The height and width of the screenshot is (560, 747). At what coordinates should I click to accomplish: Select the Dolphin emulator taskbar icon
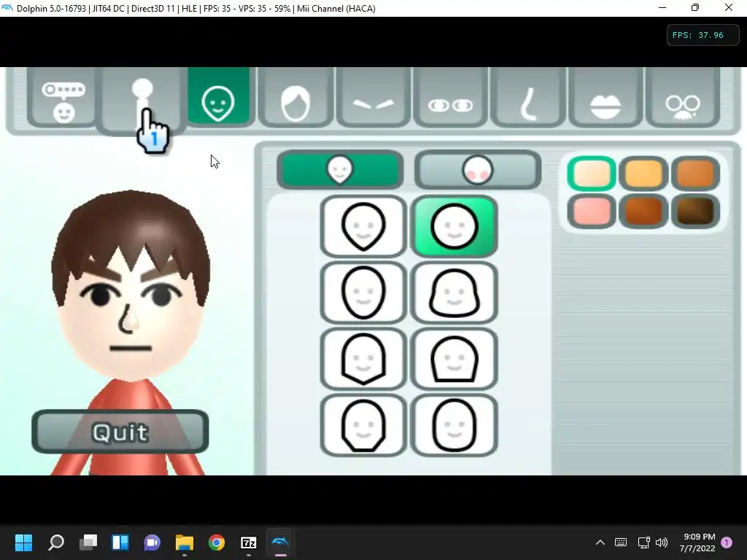tap(281, 542)
